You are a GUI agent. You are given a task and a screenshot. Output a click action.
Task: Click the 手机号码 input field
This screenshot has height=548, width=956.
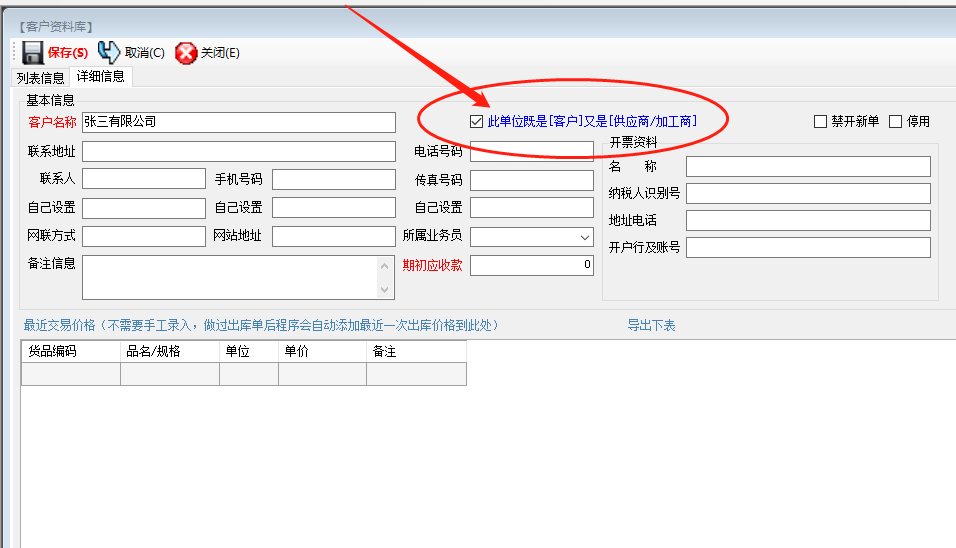tap(334, 179)
